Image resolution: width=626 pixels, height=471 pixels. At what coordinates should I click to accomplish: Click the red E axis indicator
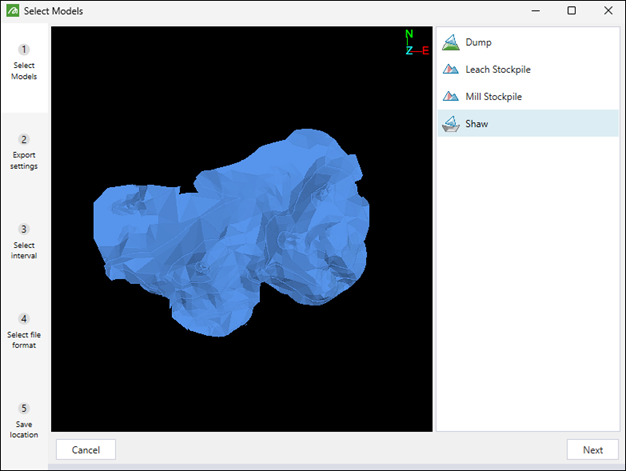(x=425, y=50)
